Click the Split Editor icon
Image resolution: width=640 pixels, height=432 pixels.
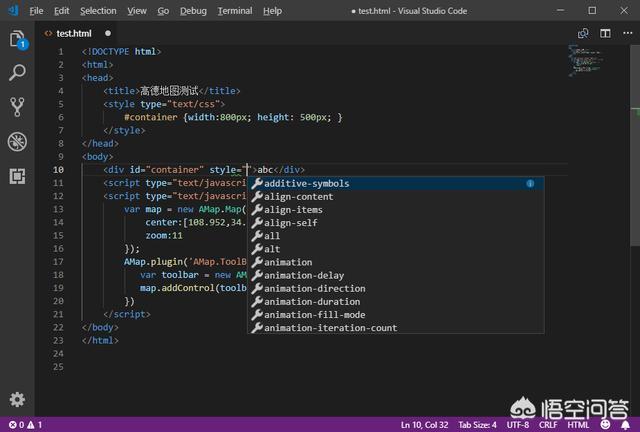pos(603,33)
